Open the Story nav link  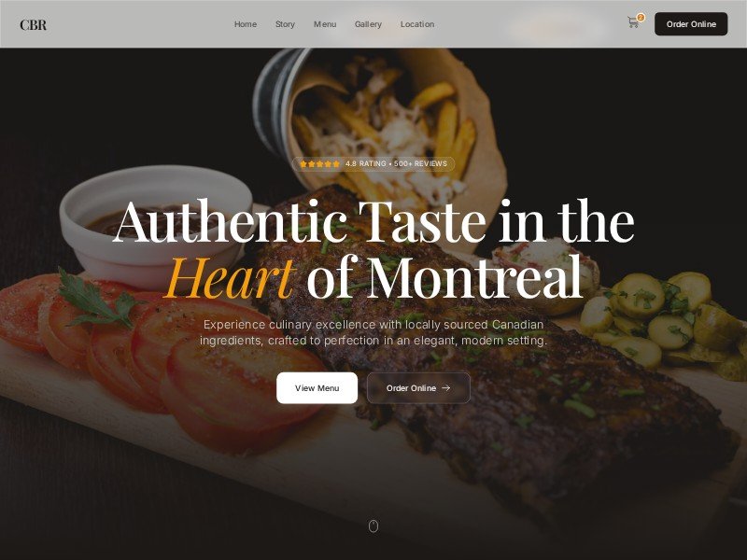click(285, 24)
